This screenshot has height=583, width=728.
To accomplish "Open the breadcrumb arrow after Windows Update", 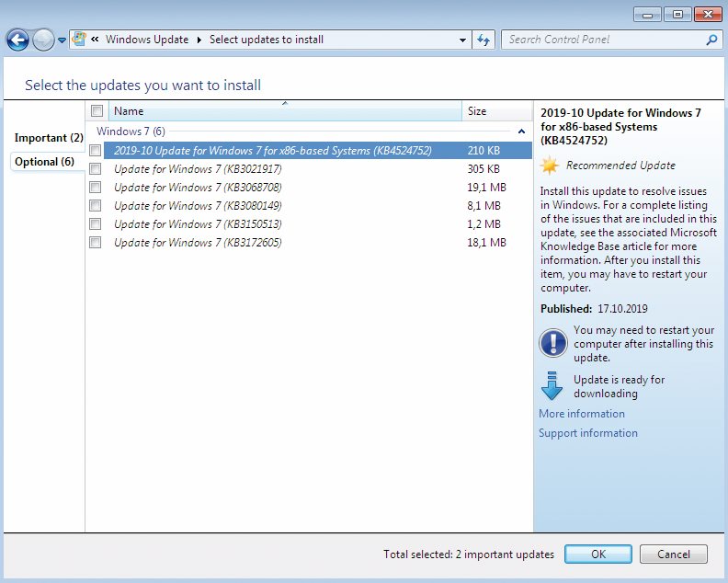I will tap(199, 40).
